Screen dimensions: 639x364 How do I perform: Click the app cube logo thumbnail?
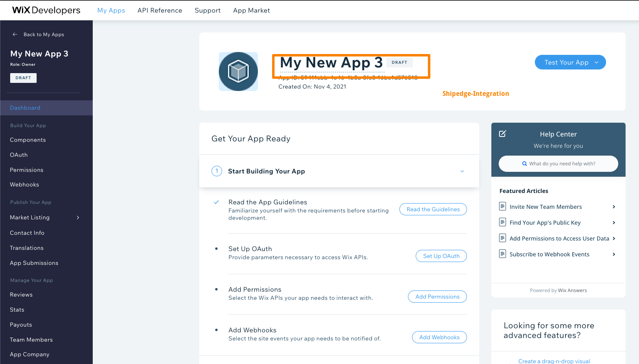tap(238, 71)
